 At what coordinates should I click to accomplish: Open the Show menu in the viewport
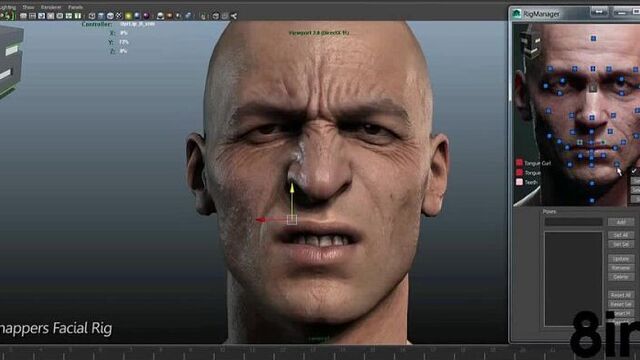[x=28, y=7]
